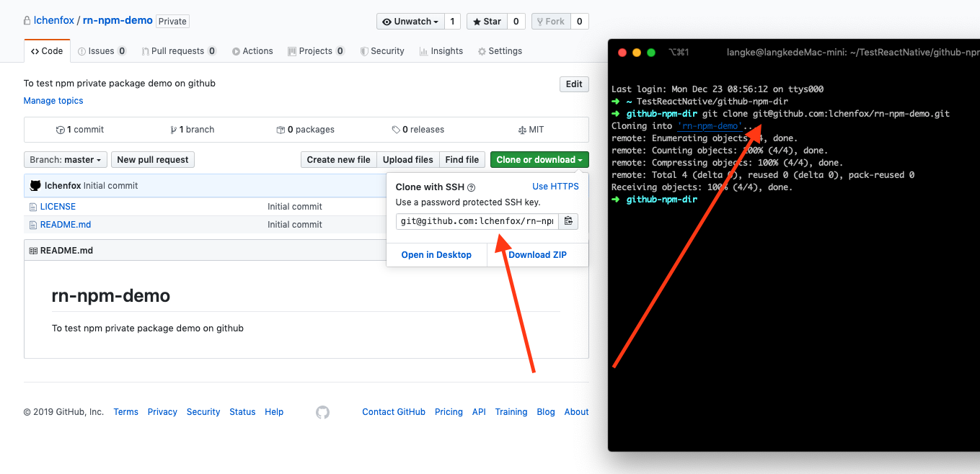
Task: Open 0 packages link
Action: click(x=306, y=130)
